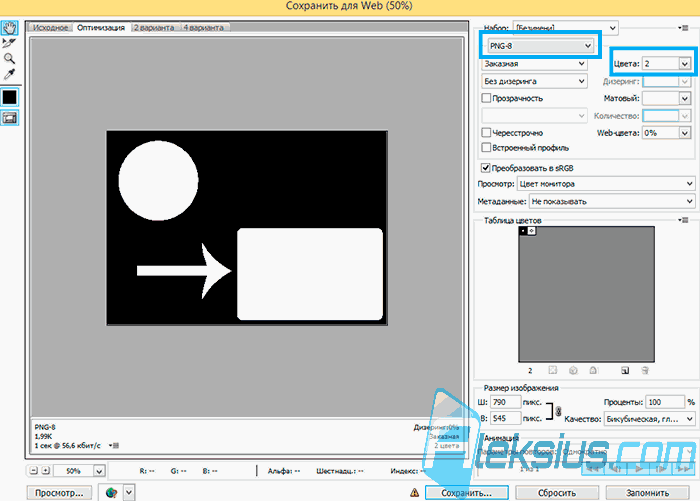Image resolution: width=700 pixels, height=501 pixels.
Task: Select the Eyedropper tool
Action: 9,74
